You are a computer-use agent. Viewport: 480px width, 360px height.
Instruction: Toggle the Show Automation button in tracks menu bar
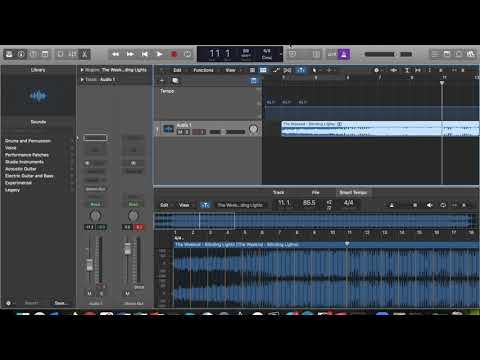point(276,70)
